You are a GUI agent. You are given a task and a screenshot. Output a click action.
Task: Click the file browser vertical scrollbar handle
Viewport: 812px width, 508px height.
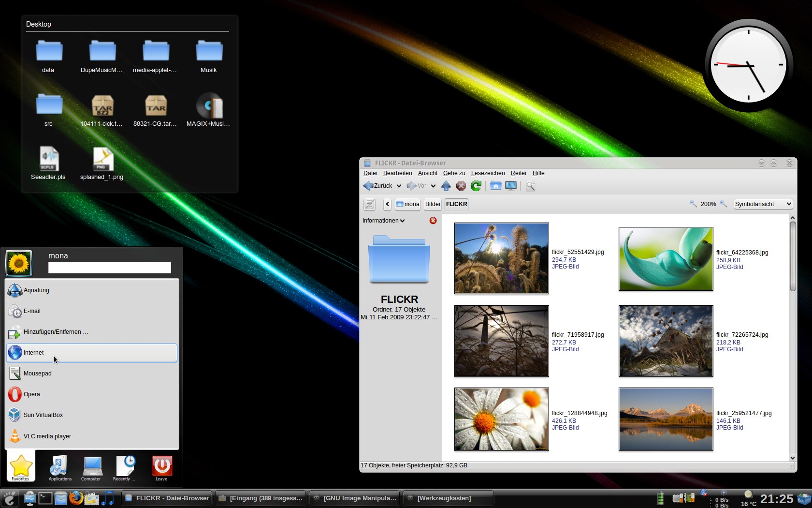pos(793,256)
